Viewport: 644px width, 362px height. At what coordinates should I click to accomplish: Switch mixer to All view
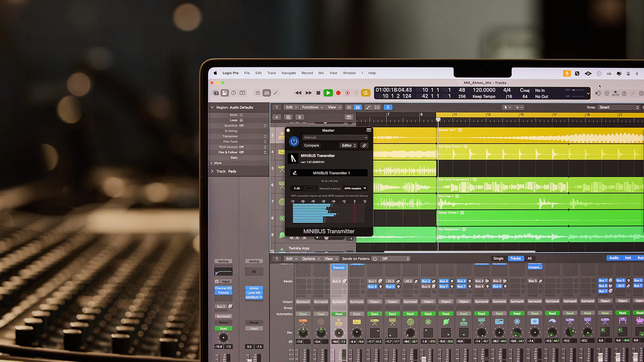pos(529,258)
